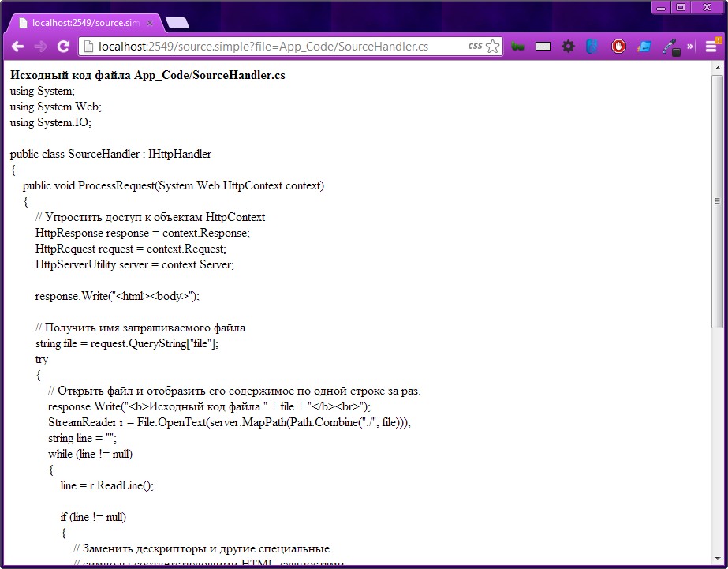Open a new tab

point(177,23)
